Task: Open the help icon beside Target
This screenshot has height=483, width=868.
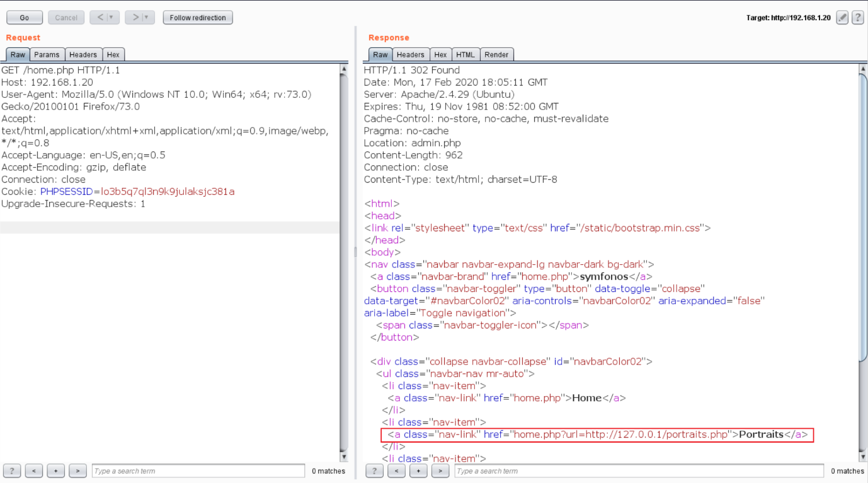Action: (857, 18)
